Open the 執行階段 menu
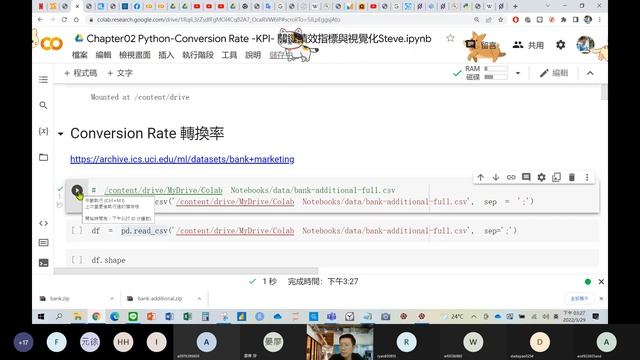The height and width of the screenshot is (360, 640). coord(198,55)
